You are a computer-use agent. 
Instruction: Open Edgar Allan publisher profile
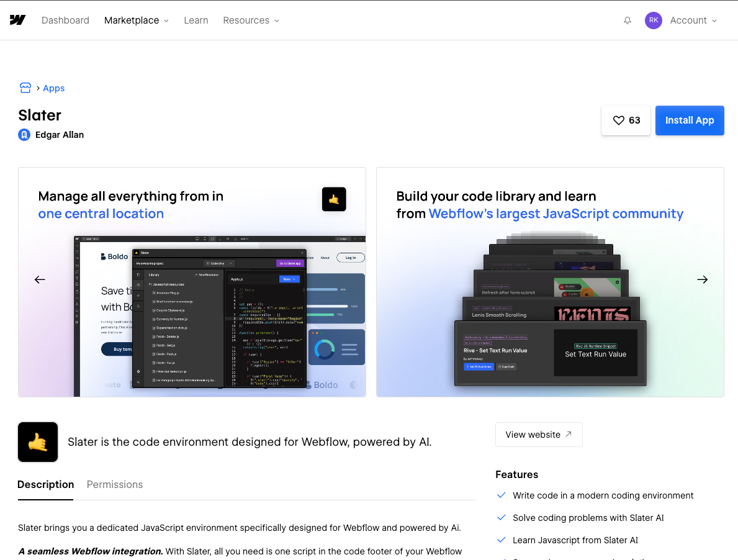tap(60, 135)
